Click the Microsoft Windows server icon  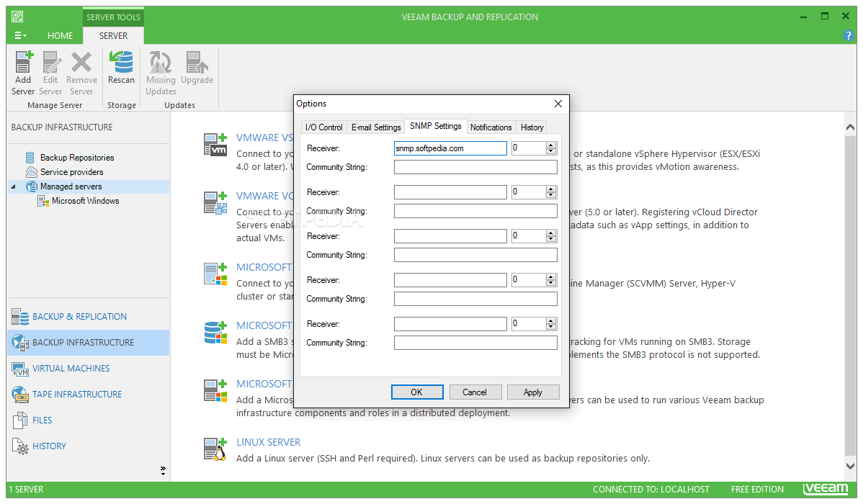215,391
